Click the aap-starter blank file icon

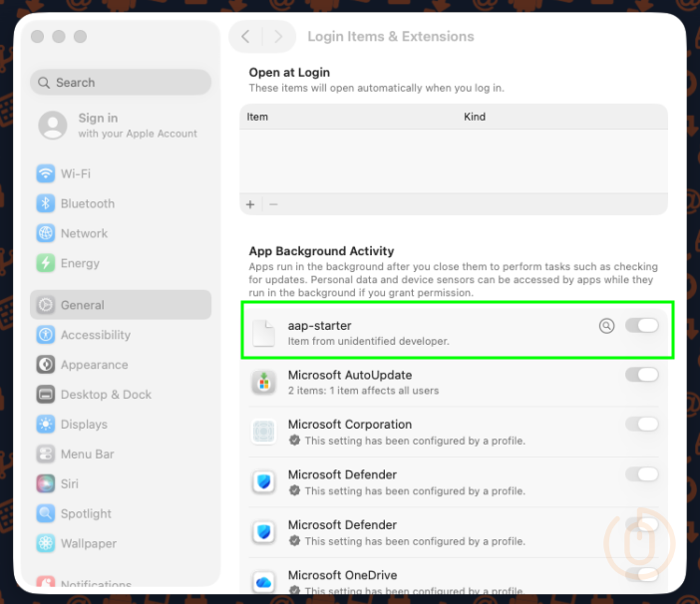[x=264, y=333]
